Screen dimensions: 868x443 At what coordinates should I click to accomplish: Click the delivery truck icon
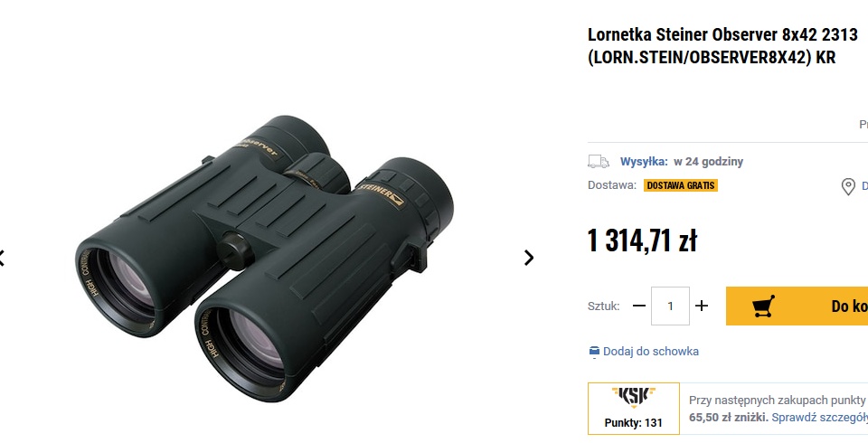pyautogui.click(x=599, y=162)
